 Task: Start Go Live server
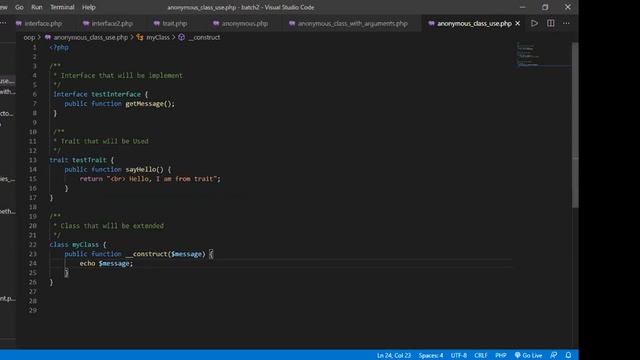coord(528,355)
